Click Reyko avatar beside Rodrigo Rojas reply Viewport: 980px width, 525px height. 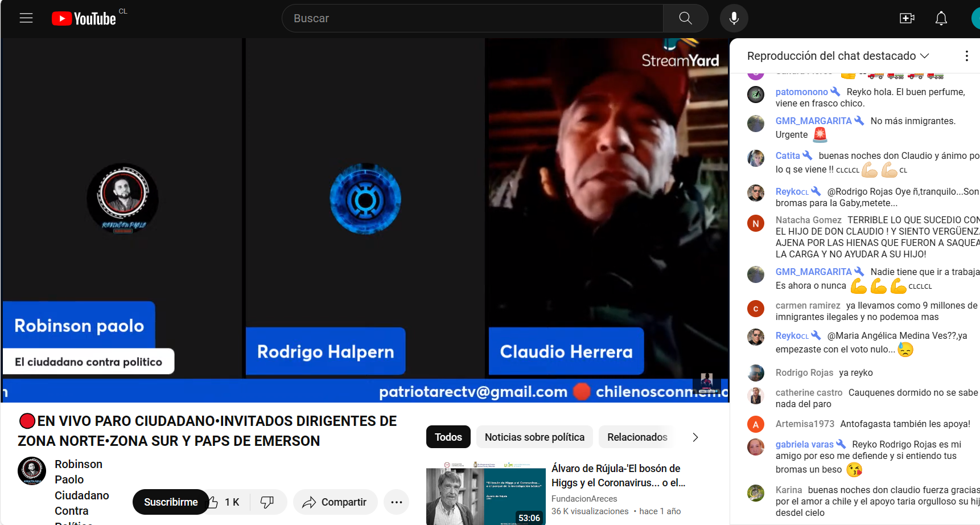coord(756,193)
